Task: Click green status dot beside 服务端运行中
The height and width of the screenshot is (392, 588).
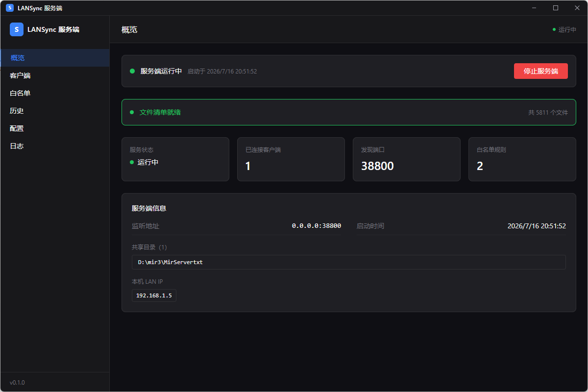Action: pyautogui.click(x=132, y=72)
